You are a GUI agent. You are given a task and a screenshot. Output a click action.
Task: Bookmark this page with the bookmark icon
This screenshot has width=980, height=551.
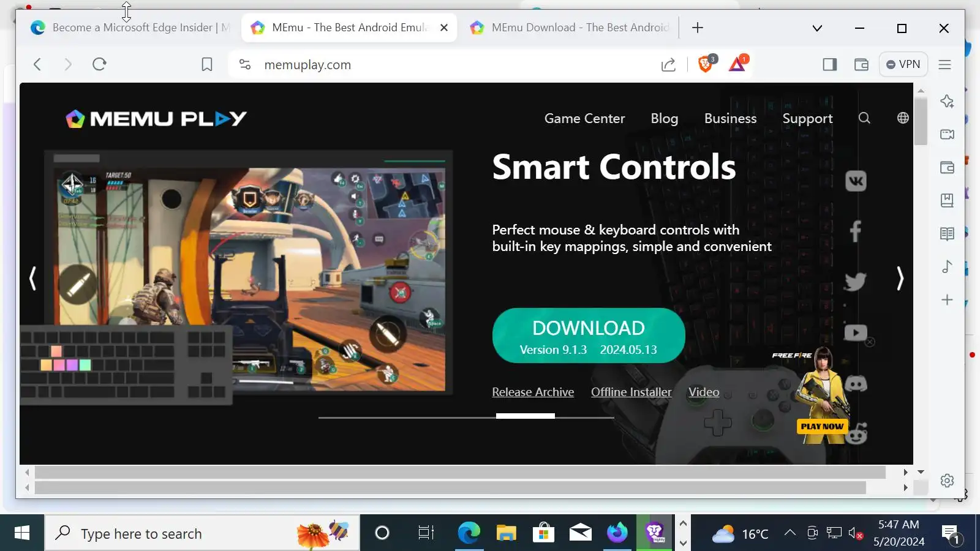[x=207, y=64]
